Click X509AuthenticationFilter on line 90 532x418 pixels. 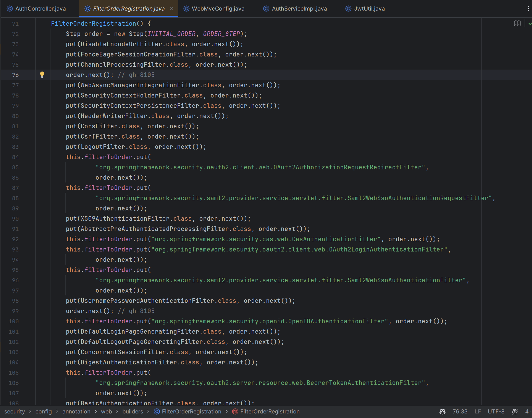tap(125, 219)
